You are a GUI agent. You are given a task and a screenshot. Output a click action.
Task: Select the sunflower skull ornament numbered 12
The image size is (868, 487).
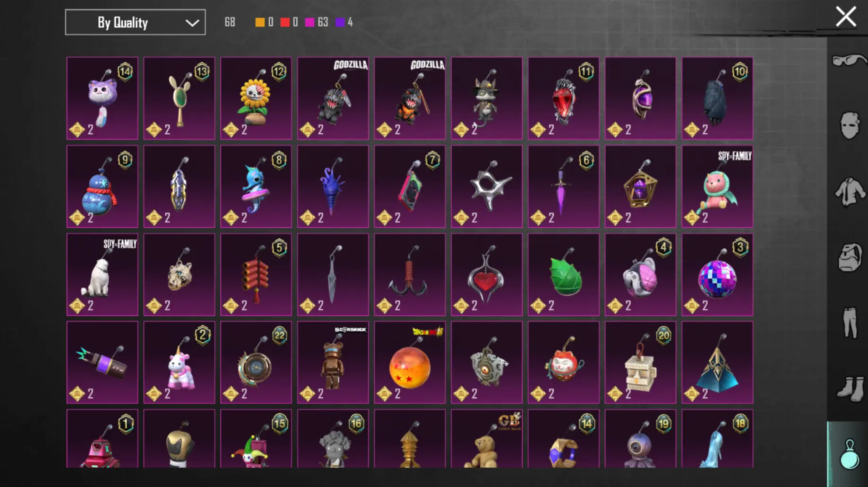click(256, 98)
